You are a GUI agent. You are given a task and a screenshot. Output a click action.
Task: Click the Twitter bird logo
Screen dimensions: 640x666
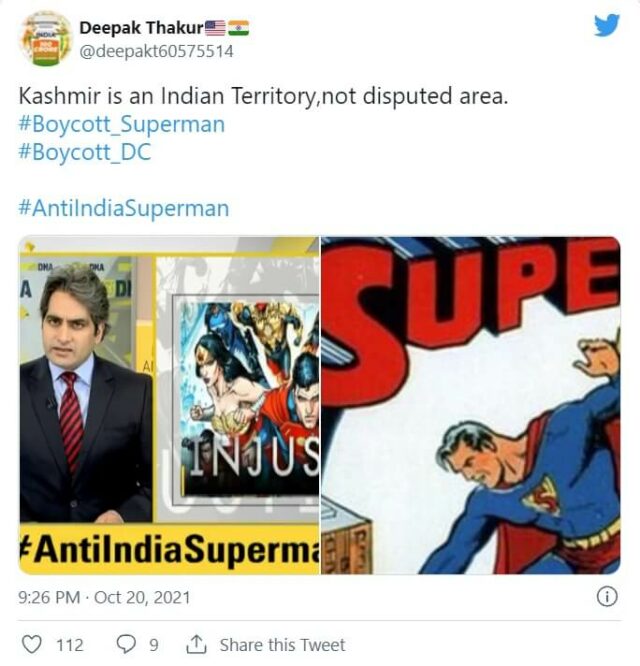(x=607, y=25)
